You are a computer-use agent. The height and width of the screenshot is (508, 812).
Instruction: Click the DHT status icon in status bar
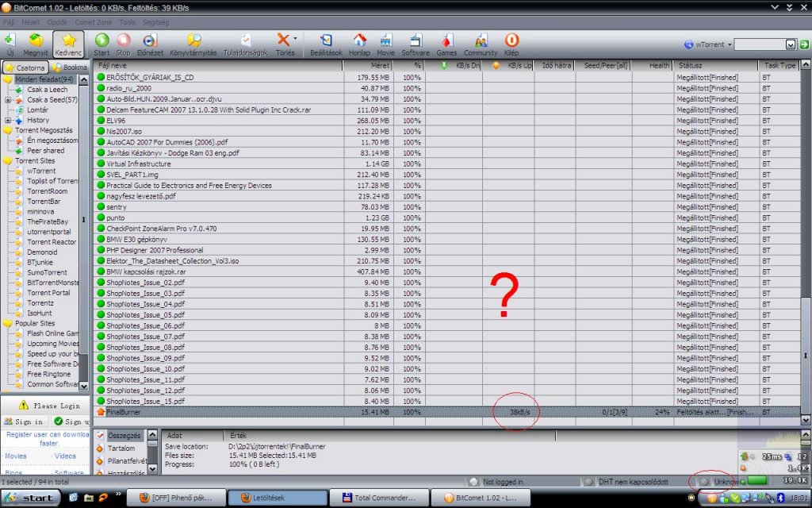click(x=589, y=482)
